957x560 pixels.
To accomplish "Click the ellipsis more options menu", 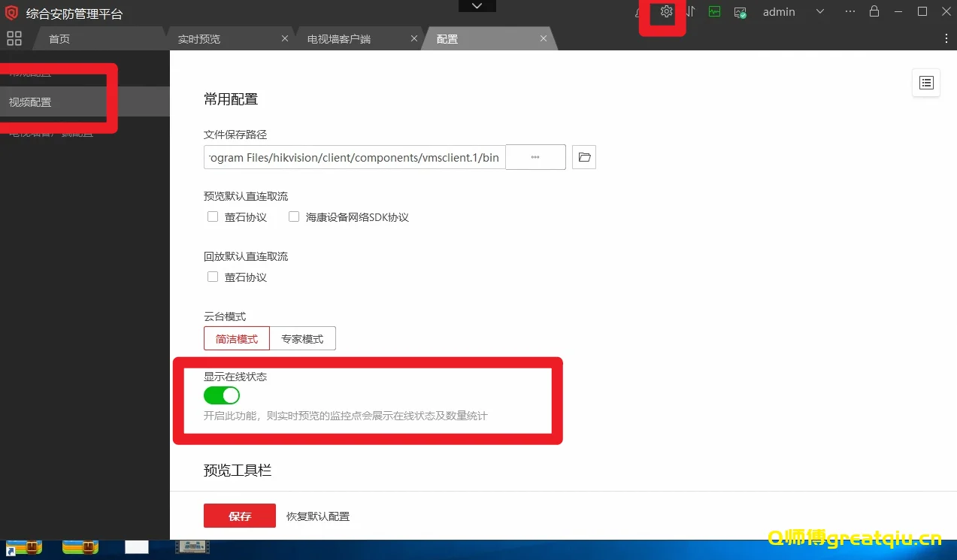I will click(849, 11).
